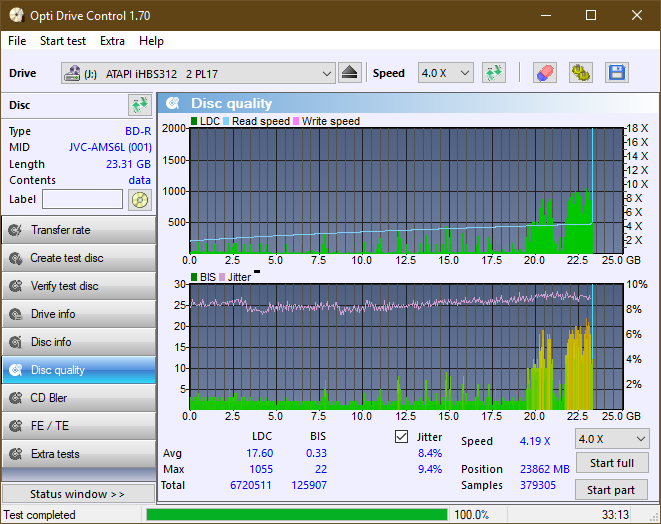Click the Label input field

(83, 199)
